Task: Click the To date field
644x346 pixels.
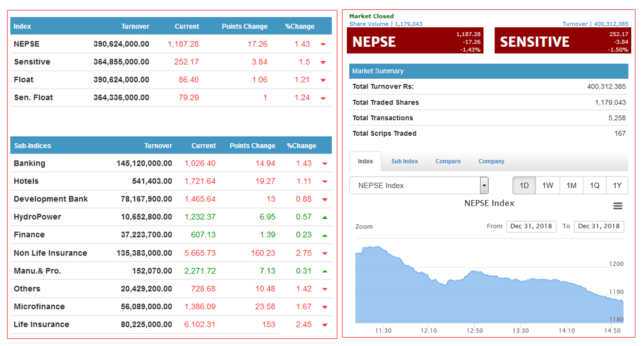Action: 599,226
